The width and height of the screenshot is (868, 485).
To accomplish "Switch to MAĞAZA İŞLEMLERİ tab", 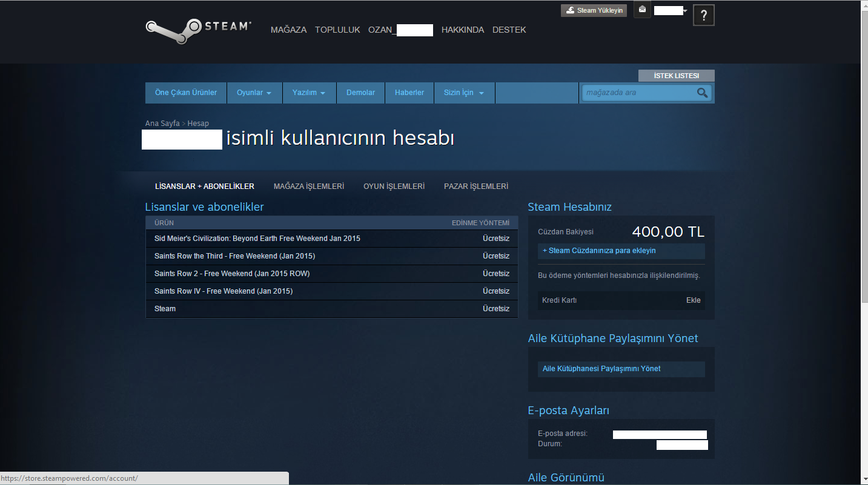I will 309,186.
